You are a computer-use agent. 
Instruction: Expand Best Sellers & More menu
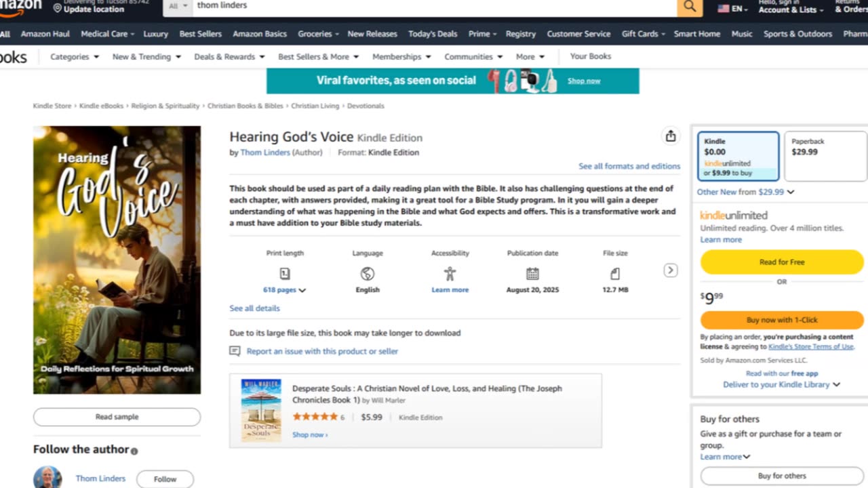coord(318,57)
